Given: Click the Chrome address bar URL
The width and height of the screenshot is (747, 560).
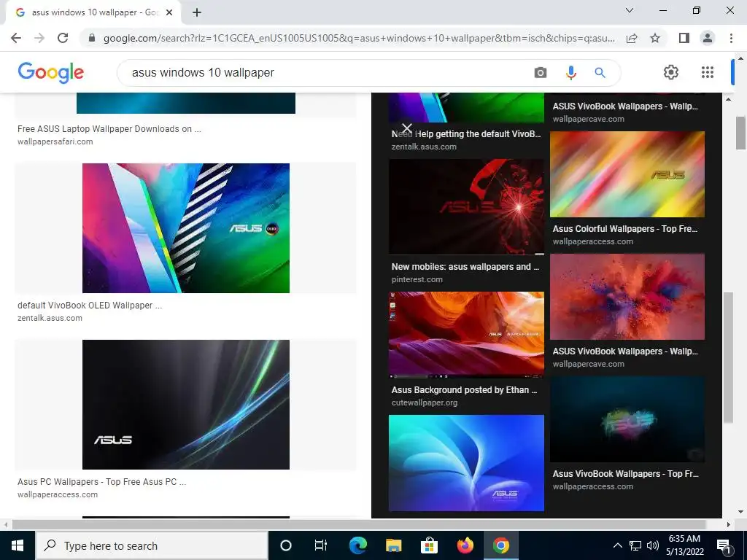Looking at the screenshot, I should pyautogui.click(x=358, y=38).
